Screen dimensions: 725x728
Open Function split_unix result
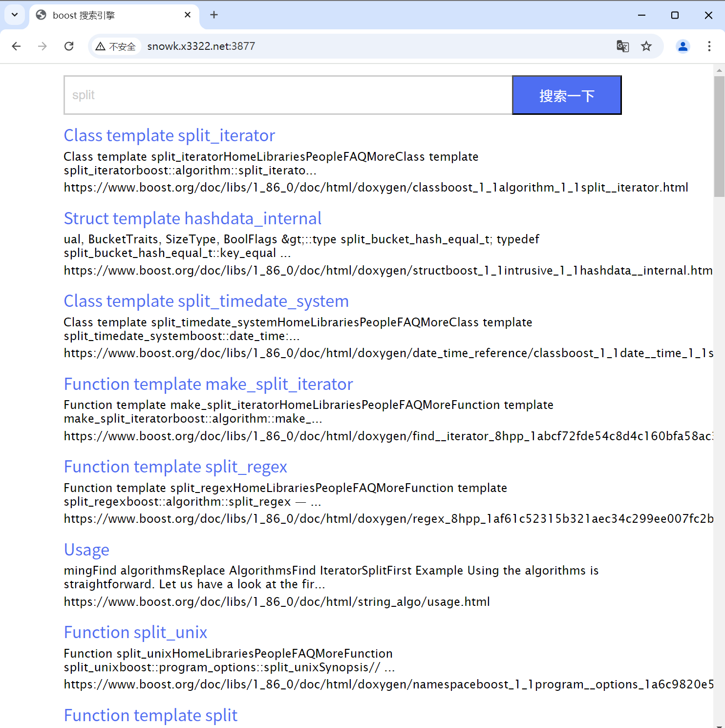coord(135,632)
